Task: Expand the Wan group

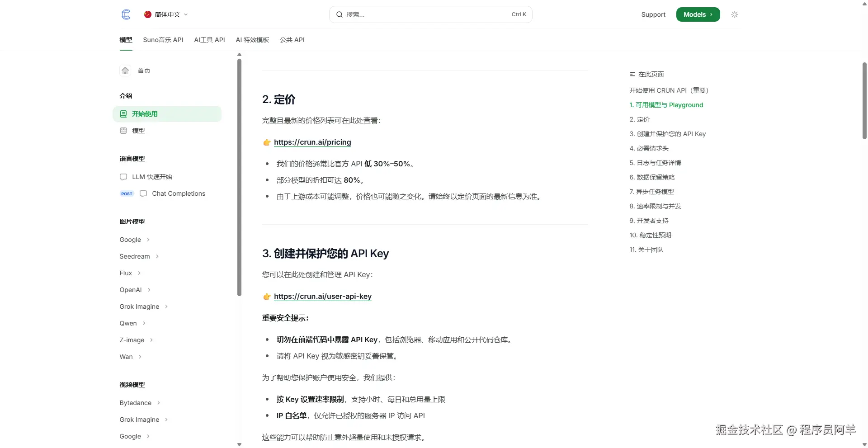Action: pos(131,357)
